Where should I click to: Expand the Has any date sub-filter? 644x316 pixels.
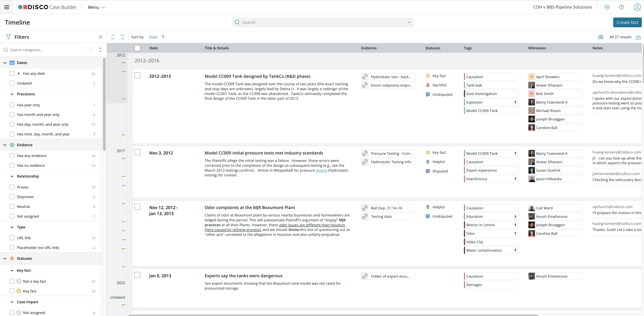click(19, 73)
